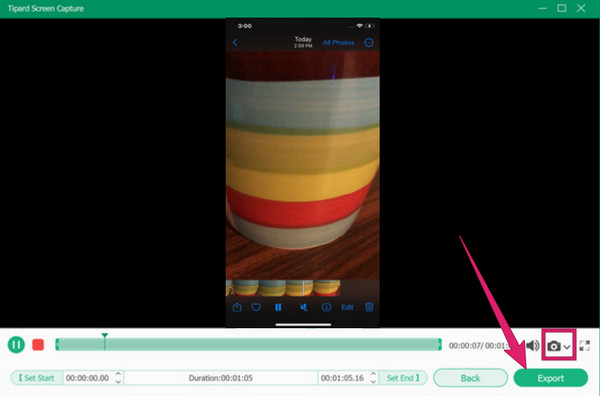Tap the back chevron in phone view
The image size is (600, 396).
tap(235, 42)
